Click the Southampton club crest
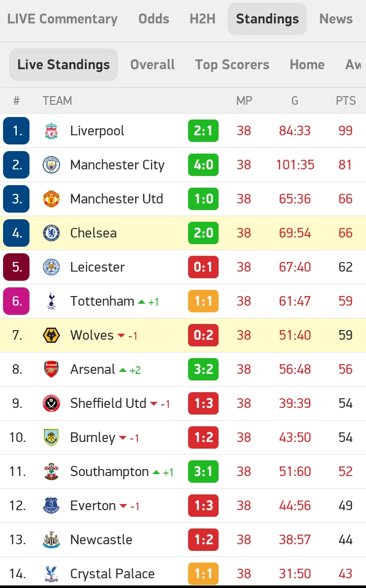The image size is (366, 588). 51,472
